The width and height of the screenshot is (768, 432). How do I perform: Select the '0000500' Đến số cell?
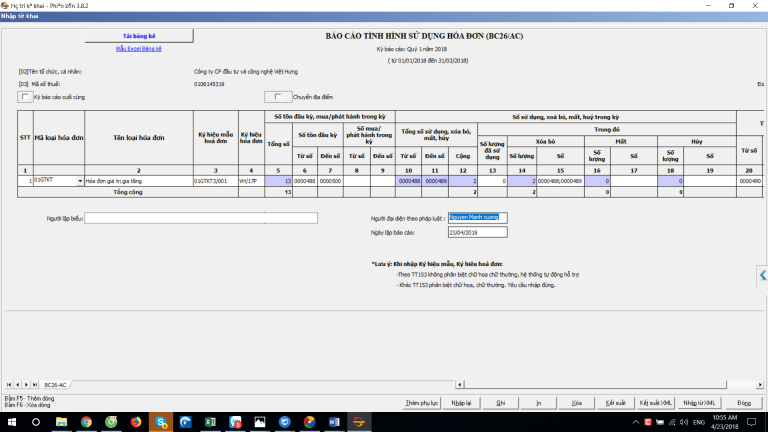[x=330, y=181]
